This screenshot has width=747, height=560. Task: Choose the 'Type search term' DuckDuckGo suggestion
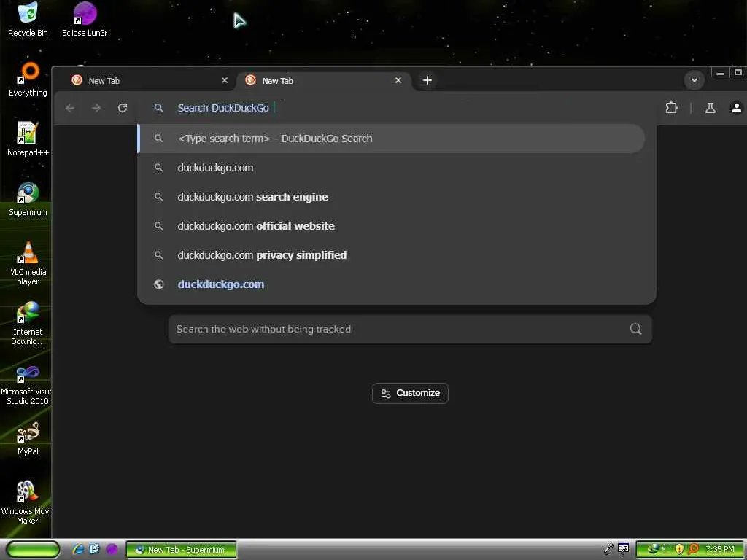(x=392, y=139)
